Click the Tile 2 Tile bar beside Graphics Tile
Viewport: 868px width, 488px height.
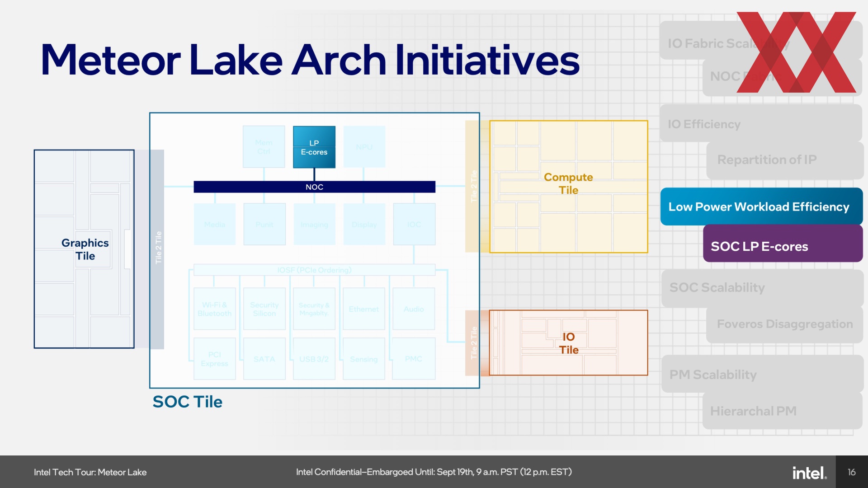point(157,249)
